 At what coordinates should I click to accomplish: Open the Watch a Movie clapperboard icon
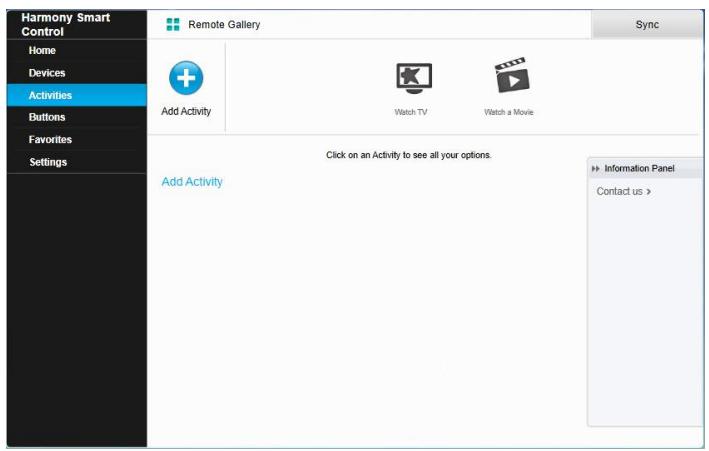pos(512,75)
